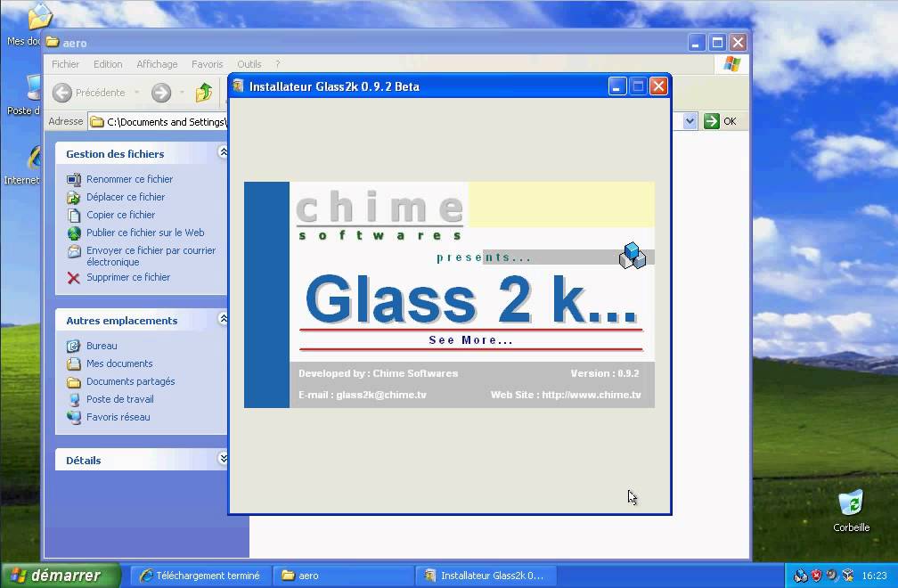Click the Renommer ce fichier link
This screenshot has width=898, height=588.
click(x=129, y=179)
